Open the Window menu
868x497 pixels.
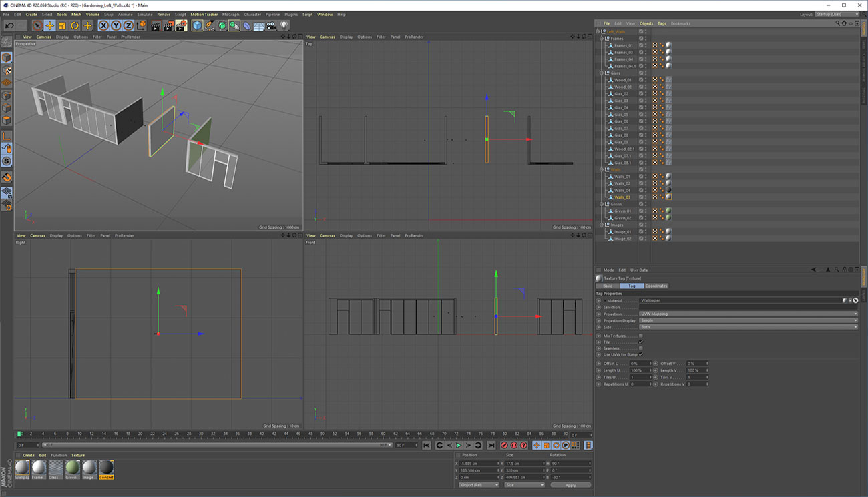pos(325,14)
